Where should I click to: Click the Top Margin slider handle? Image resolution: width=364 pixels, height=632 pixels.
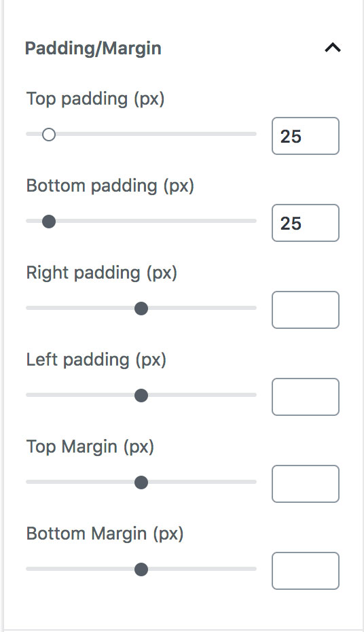coord(141,482)
